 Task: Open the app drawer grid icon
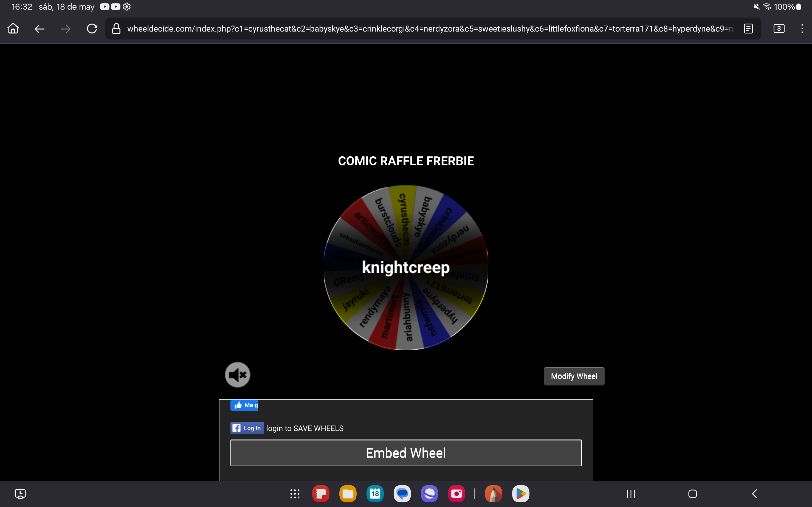295,494
